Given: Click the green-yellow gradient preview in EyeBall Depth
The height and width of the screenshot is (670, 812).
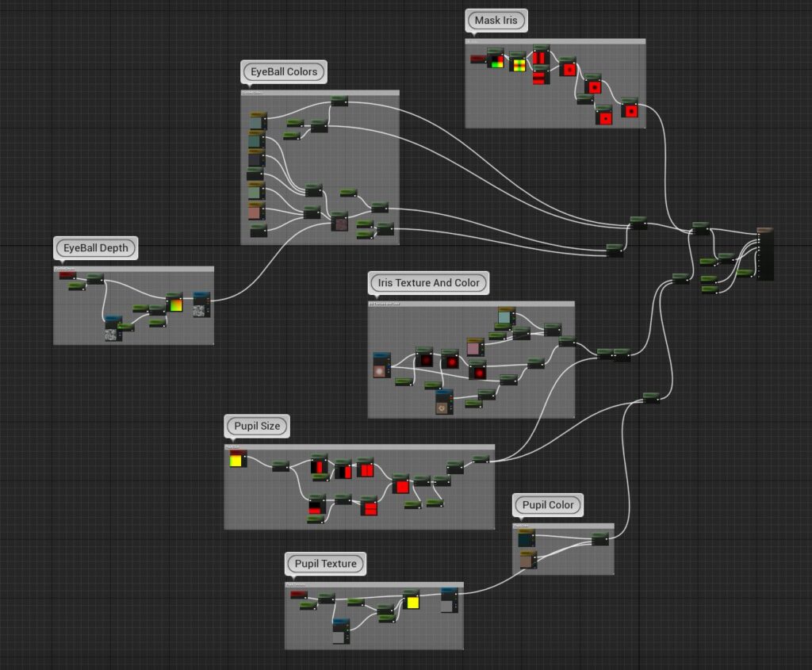Looking at the screenshot, I should tap(174, 304).
